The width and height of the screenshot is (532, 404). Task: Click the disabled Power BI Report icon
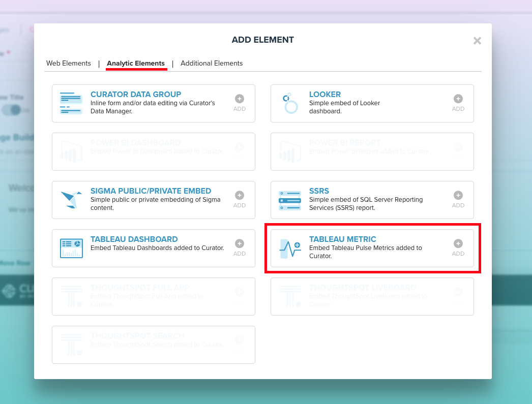pos(290,151)
